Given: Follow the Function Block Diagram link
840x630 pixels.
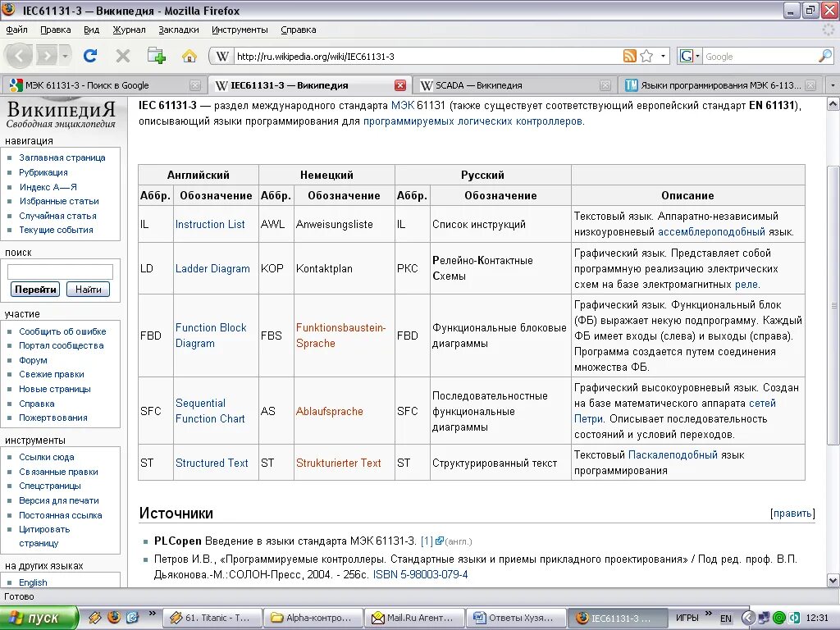Looking at the screenshot, I should tap(211, 336).
